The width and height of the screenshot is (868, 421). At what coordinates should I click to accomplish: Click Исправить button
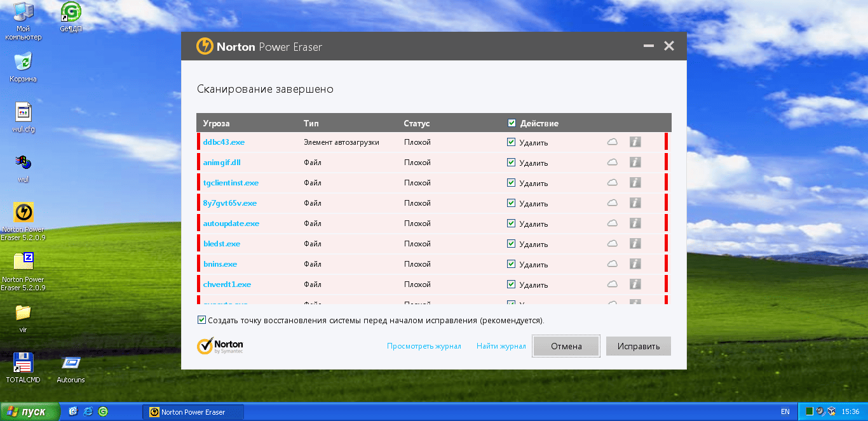639,346
